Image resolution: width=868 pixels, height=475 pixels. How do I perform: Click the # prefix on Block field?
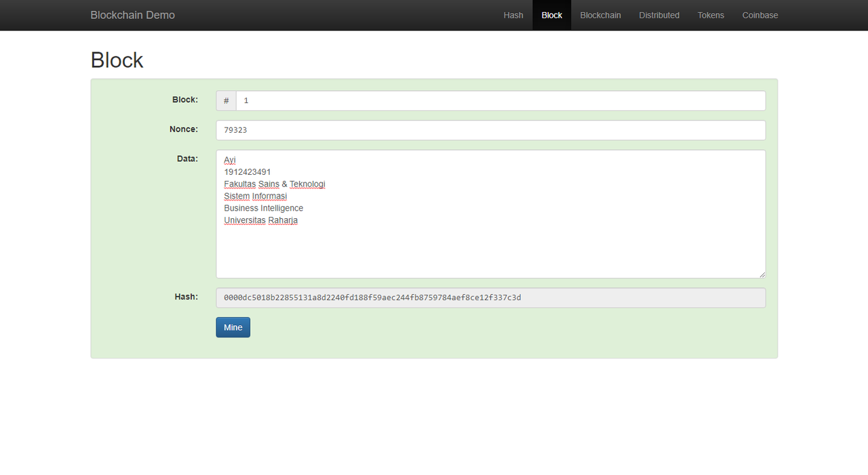tap(226, 100)
